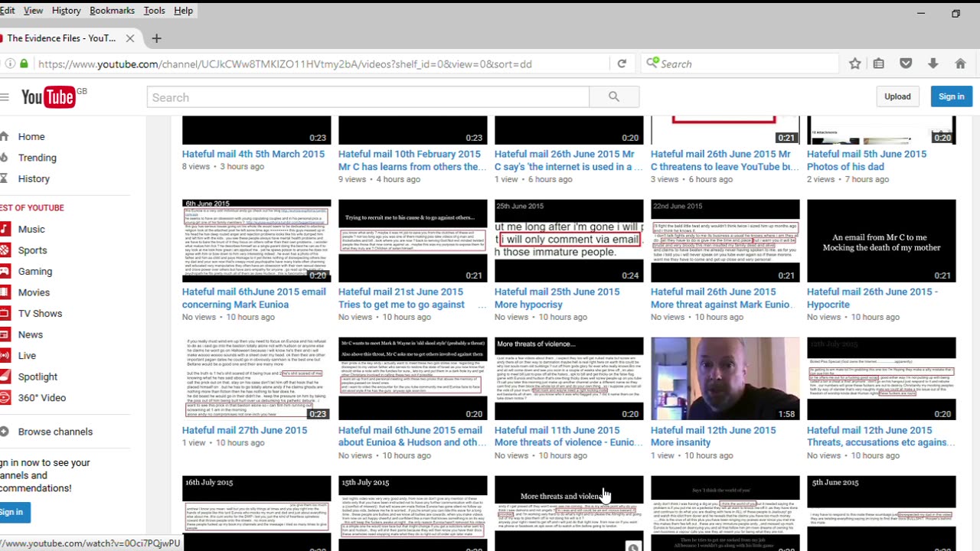
Task: Play the 5th June 2015 bottom-row thumbnail
Action: 881,513
